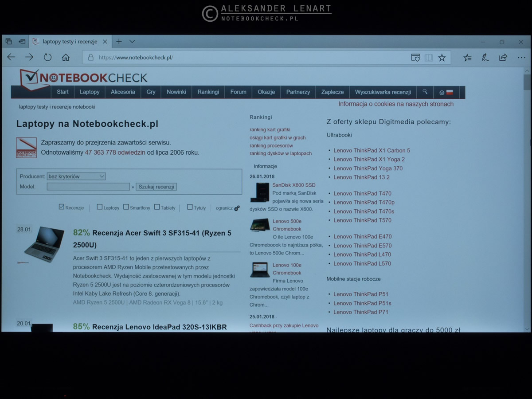Go forward with the Forward arrow
Screen dimensions: 532x399
pyautogui.click(x=29, y=57)
